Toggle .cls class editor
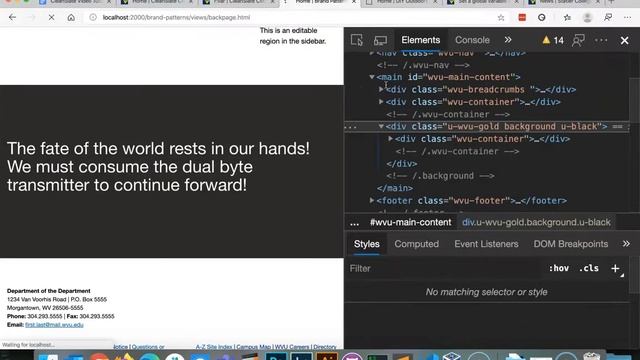This screenshot has height=360, width=640. pos(589,268)
